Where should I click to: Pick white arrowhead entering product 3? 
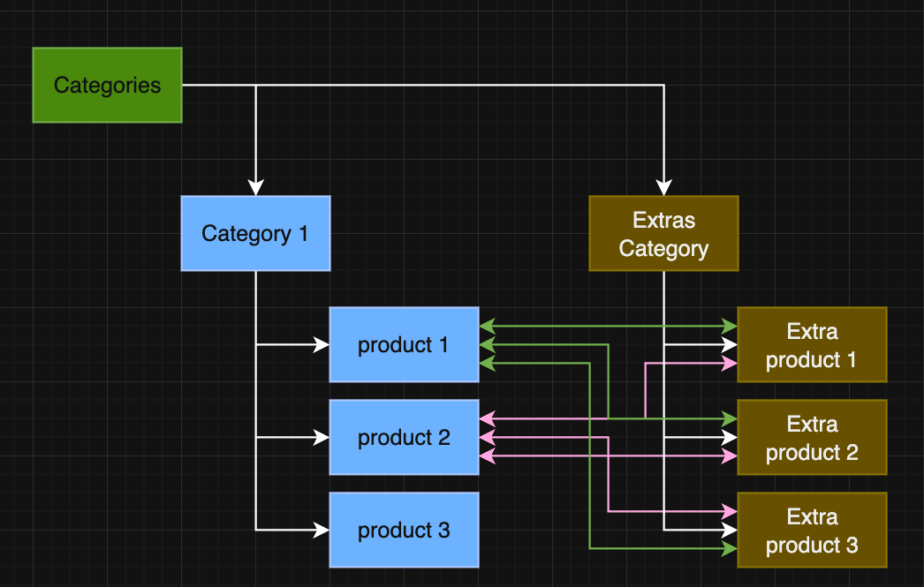point(322,530)
